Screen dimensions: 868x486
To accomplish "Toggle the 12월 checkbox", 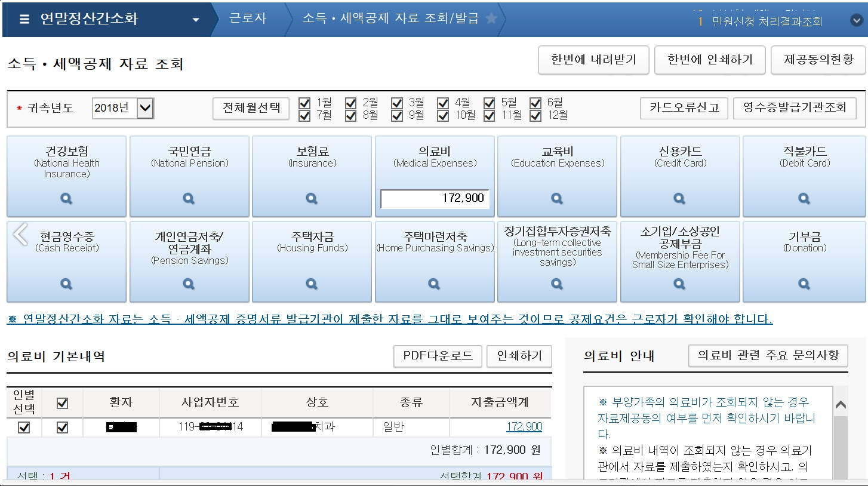I will [x=535, y=115].
